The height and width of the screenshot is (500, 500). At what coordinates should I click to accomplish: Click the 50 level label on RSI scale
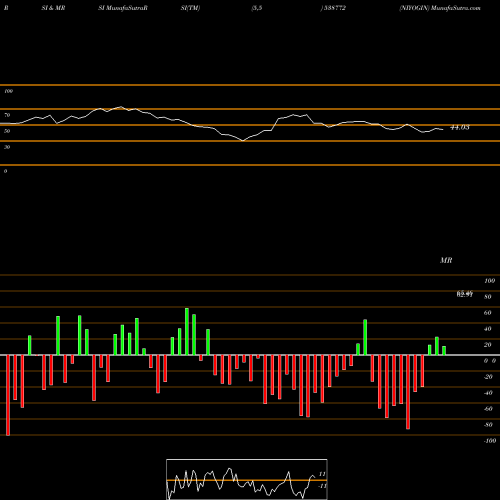click(7, 131)
